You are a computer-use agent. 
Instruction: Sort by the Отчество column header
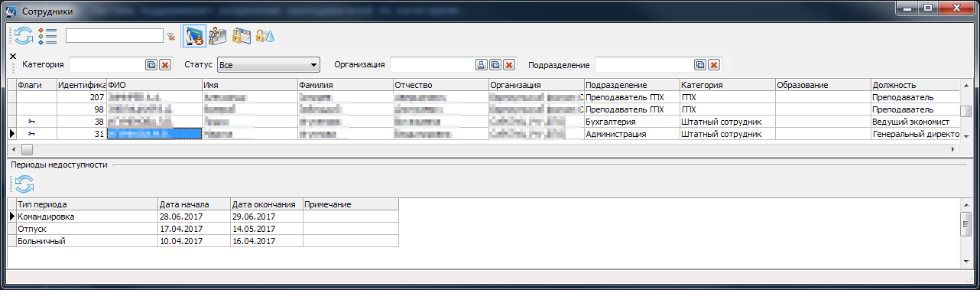[x=440, y=85]
